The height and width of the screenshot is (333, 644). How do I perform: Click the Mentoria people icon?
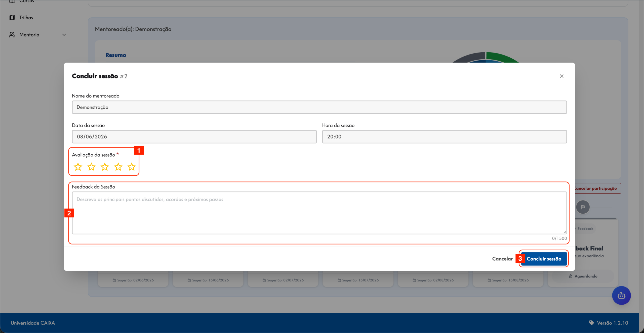[x=12, y=35]
